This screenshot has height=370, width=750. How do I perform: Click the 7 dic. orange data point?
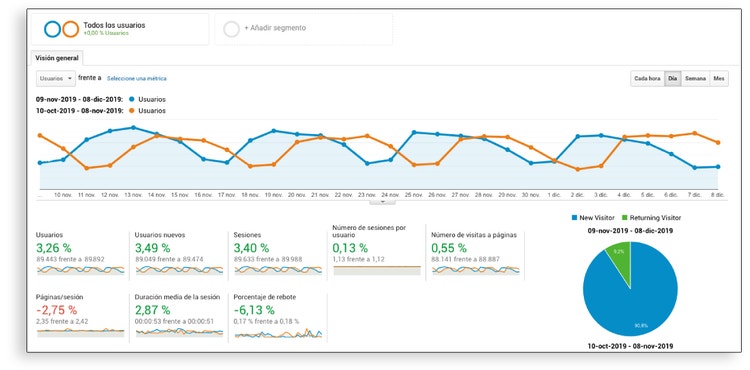click(695, 133)
